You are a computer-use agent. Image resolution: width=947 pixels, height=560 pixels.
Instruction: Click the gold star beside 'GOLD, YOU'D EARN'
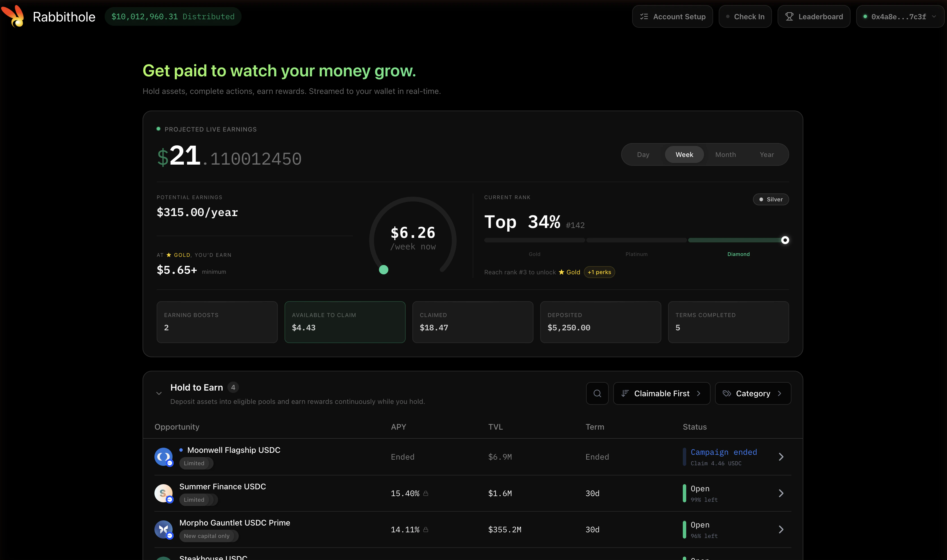click(169, 255)
